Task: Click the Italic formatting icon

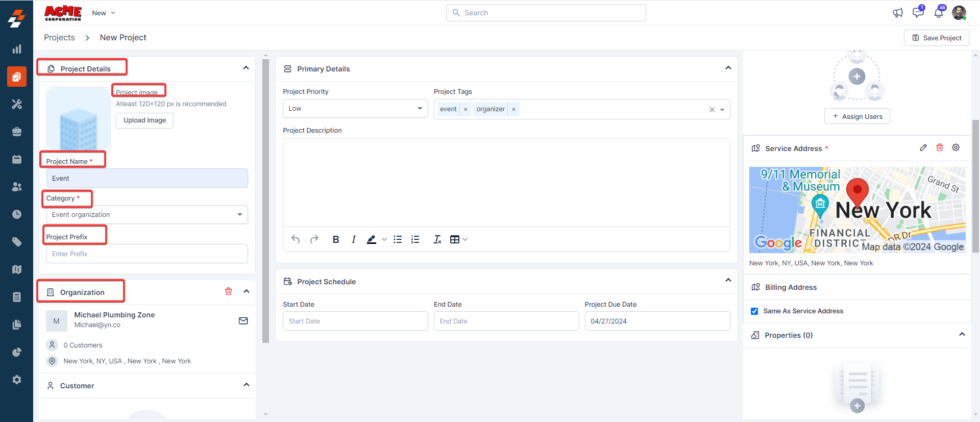Action: pyautogui.click(x=353, y=239)
